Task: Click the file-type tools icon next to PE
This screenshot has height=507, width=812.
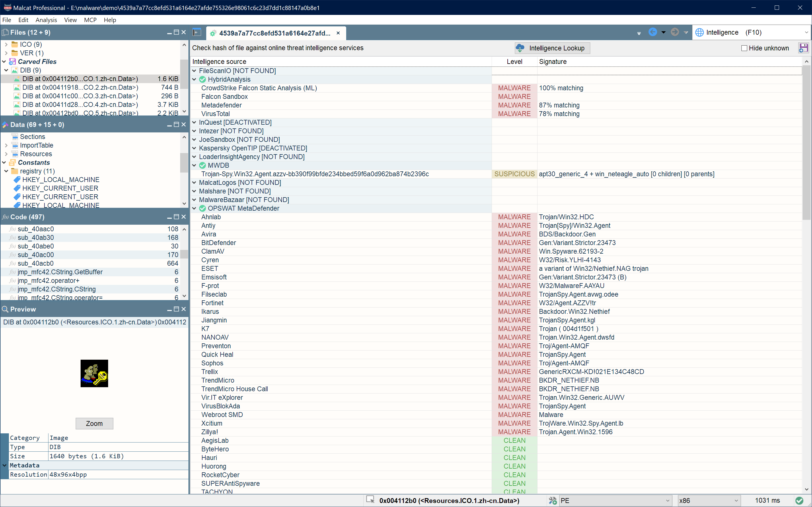Action: pos(553,500)
